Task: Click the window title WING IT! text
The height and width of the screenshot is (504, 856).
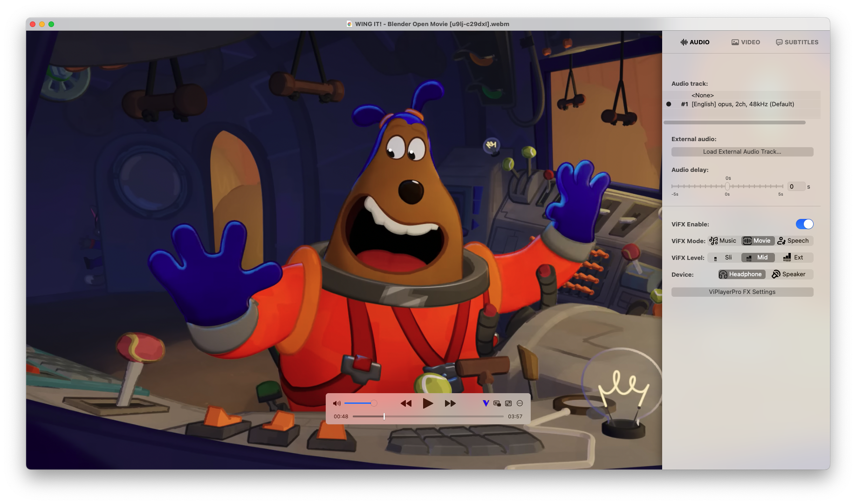Action: coord(432,24)
